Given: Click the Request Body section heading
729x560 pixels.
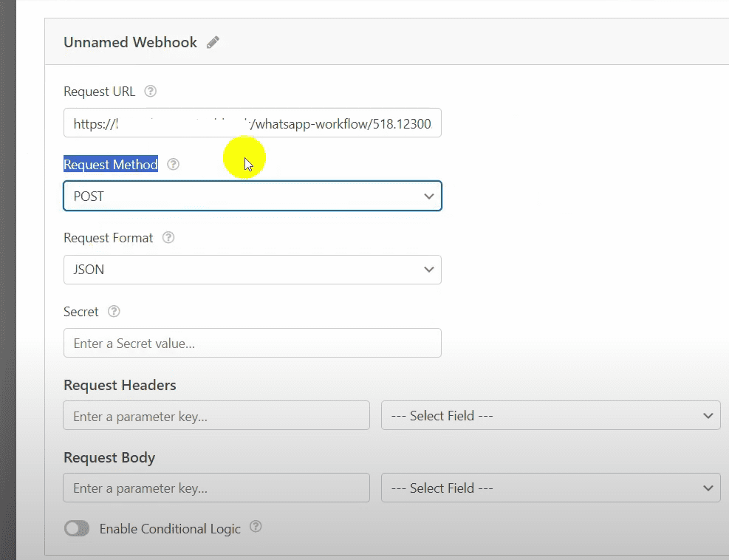Looking at the screenshot, I should pos(109,457).
